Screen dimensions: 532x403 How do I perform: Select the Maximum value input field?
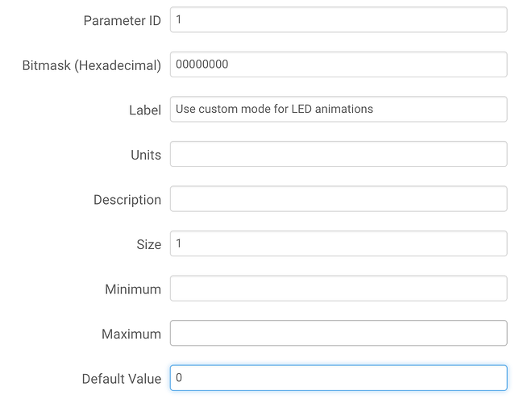(x=339, y=333)
